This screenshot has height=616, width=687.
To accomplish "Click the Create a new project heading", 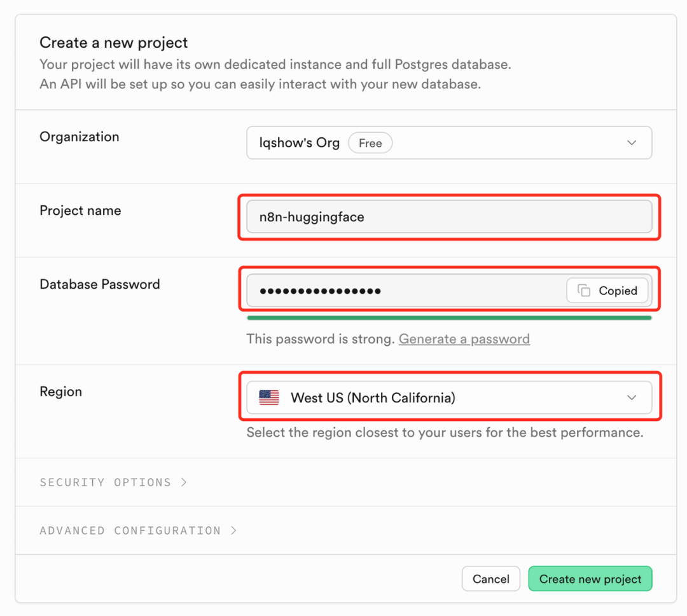I will point(113,43).
